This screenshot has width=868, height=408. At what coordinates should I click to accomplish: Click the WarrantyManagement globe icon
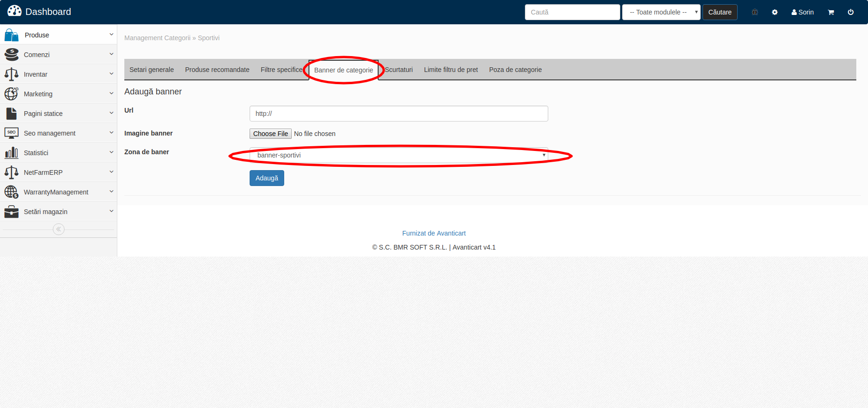pyautogui.click(x=12, y=192)
